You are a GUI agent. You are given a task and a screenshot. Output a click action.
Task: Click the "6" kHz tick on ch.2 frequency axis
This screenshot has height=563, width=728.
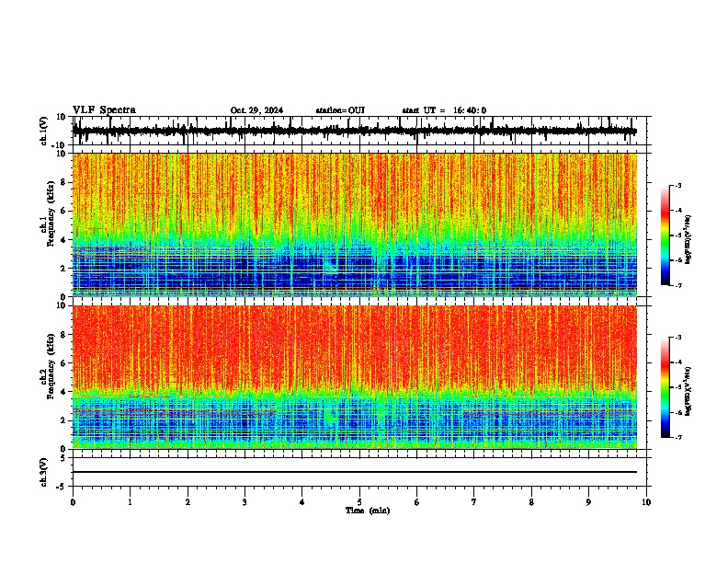(x=63, y=363)
